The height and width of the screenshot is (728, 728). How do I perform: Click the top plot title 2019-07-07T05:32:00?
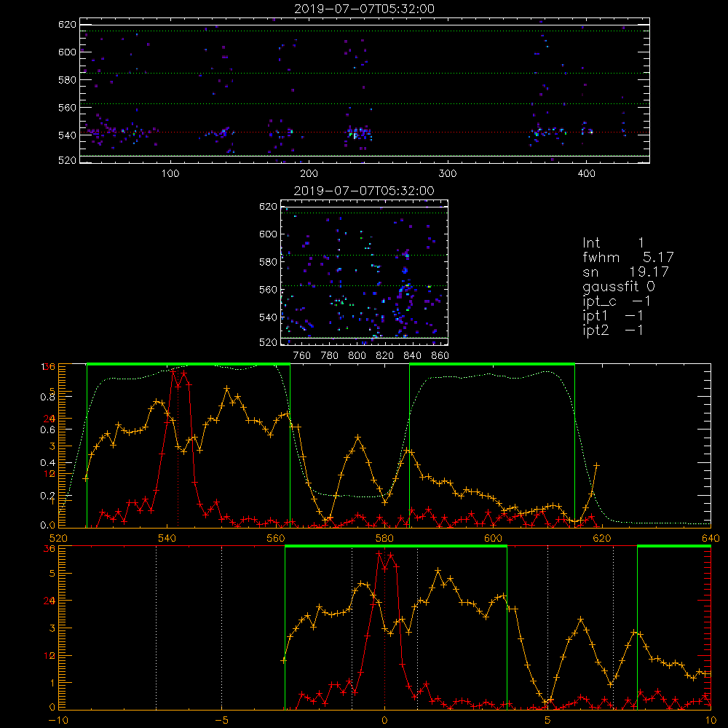point(364,9)
